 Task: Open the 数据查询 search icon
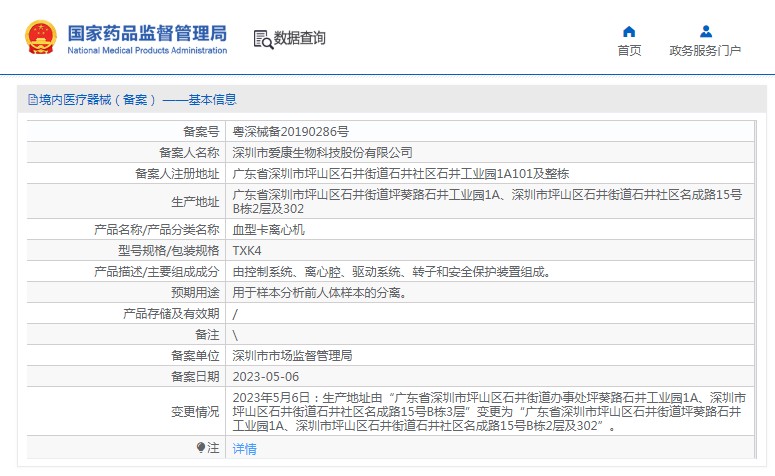click(263, 40)
